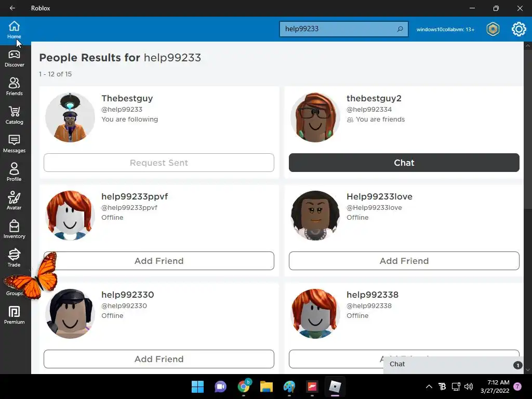
Task: Click the @help992334 username text
Action: click(x=369, y=110)
